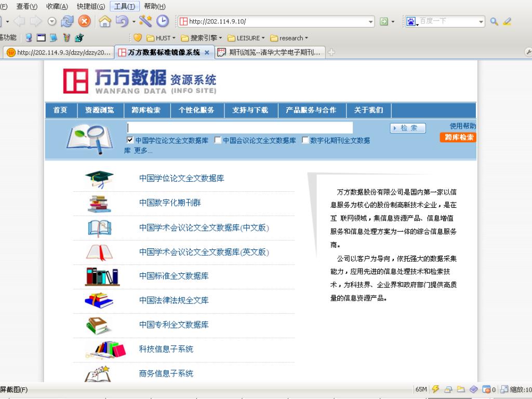532x399 pixels.
Task: Click the red bookmark book icon for English conference
Action: [x=99, y=252]
